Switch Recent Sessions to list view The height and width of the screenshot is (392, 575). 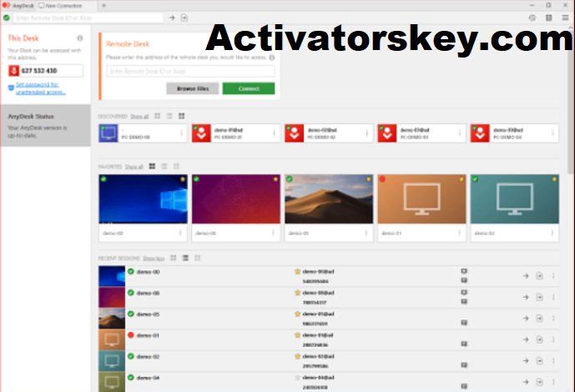point(185,258)
